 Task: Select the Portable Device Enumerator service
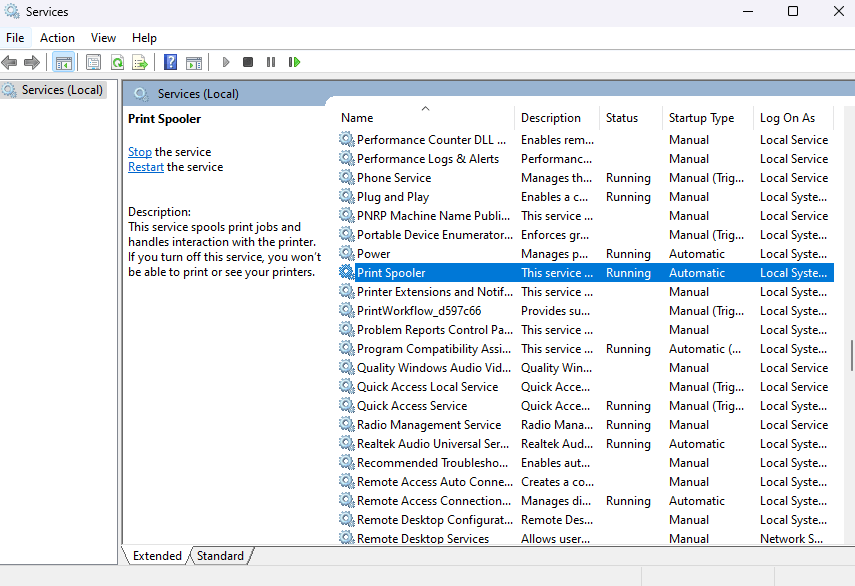(586, 234)
